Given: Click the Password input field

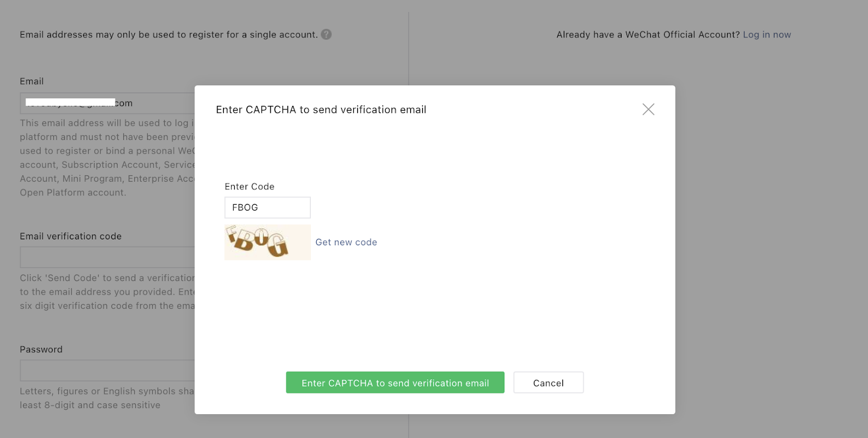Looking at the screenshot, I should pyautogui.click(x=107, y=371).
